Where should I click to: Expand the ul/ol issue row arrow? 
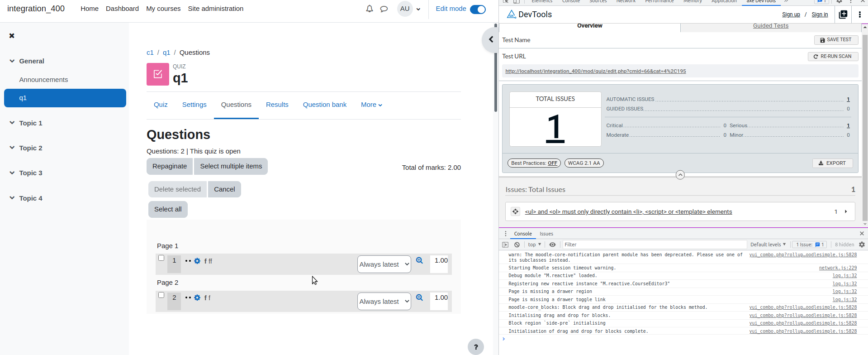click(846, 211)
